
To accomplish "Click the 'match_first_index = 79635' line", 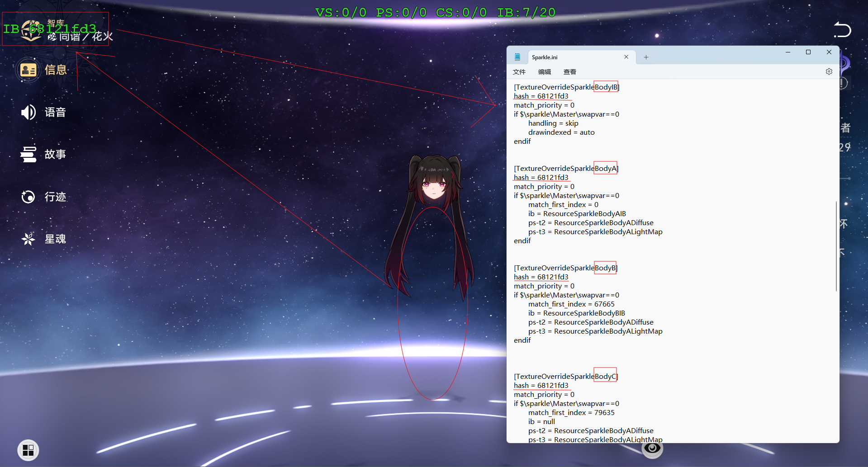I will [x=571, y=413].
